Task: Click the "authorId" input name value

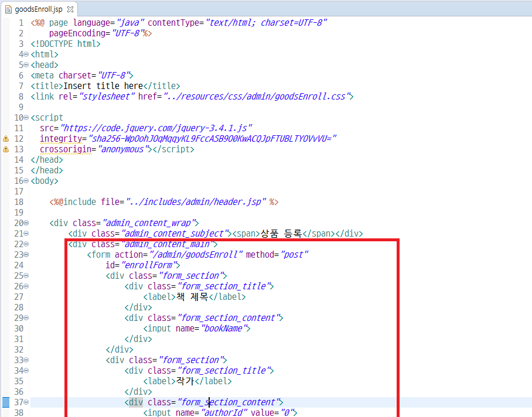Action: click(224, 412)
